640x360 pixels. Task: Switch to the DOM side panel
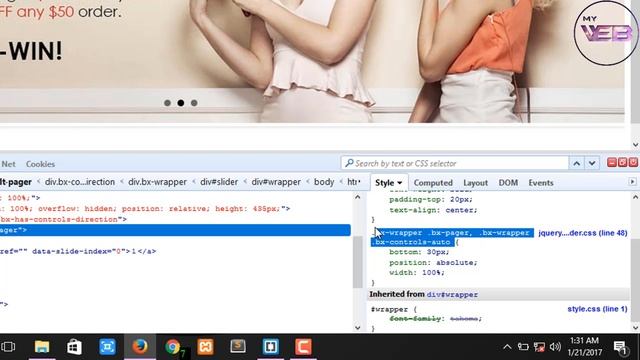[508, 183]
